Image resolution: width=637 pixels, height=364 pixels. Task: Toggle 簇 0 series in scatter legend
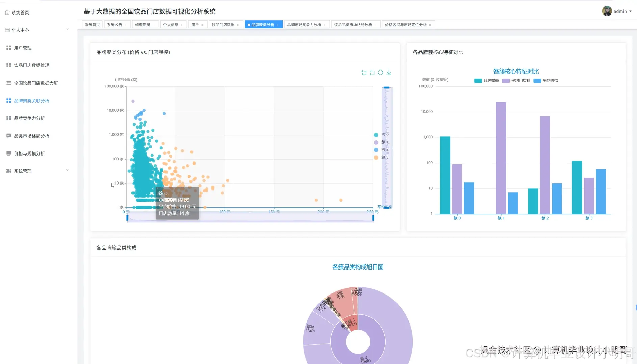381,135
